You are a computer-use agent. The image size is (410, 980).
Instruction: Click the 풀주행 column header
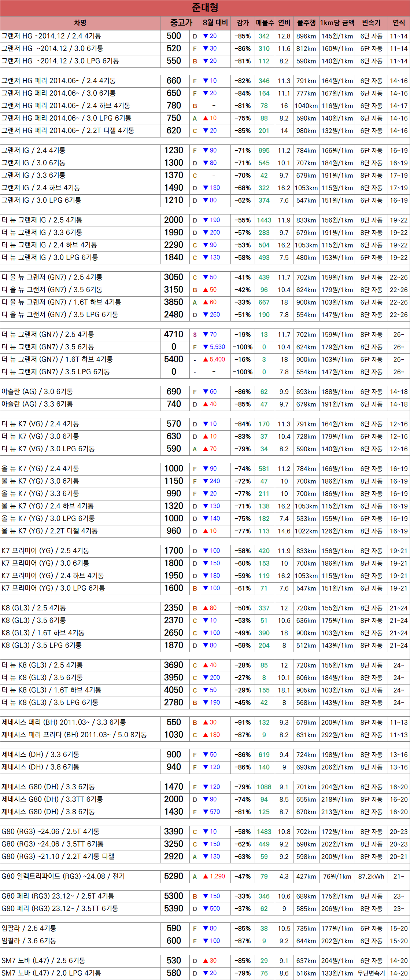[306, 23]
